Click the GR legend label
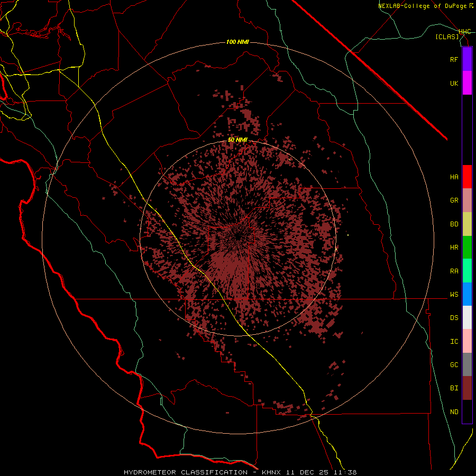The image size is (476, 476). tap(454, 200)
